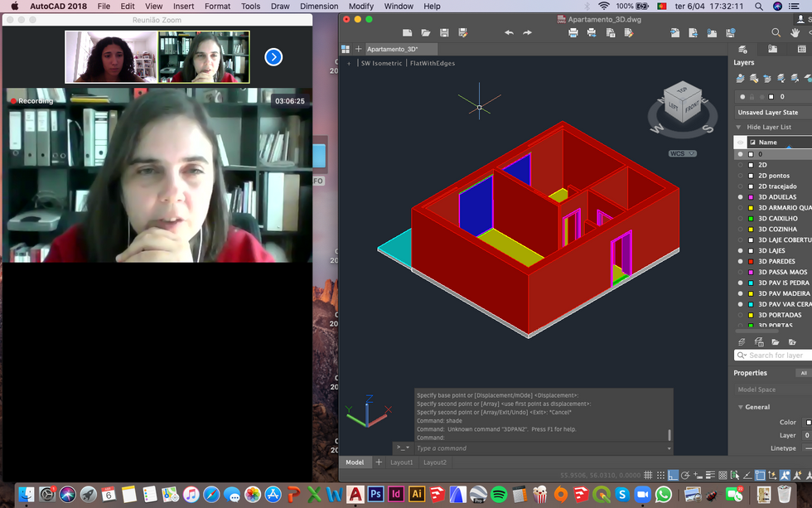Toggle dynamic input status icon
Image resolution: width=812 pixels, height=508 pixels.
[698, 475]
